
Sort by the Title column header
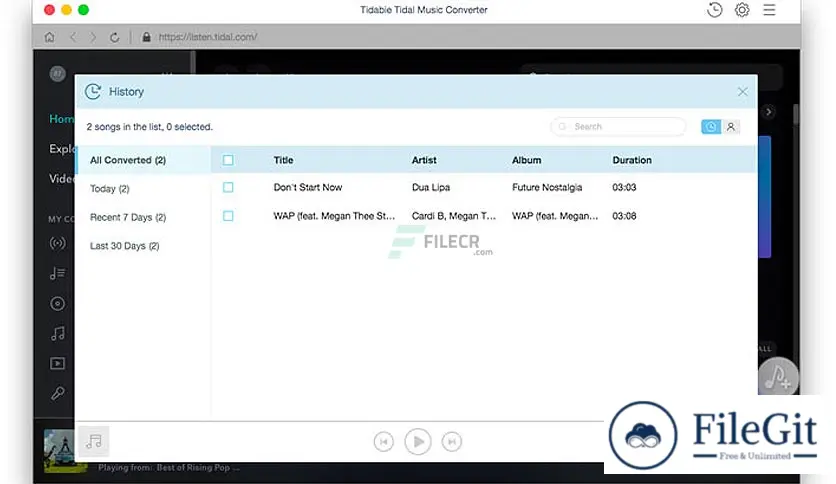pos(283,160)
